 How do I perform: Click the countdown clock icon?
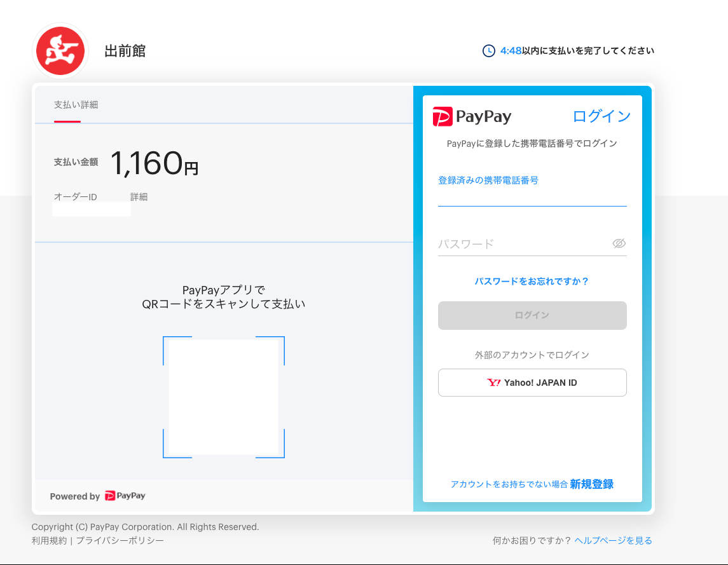coord(488,51)
